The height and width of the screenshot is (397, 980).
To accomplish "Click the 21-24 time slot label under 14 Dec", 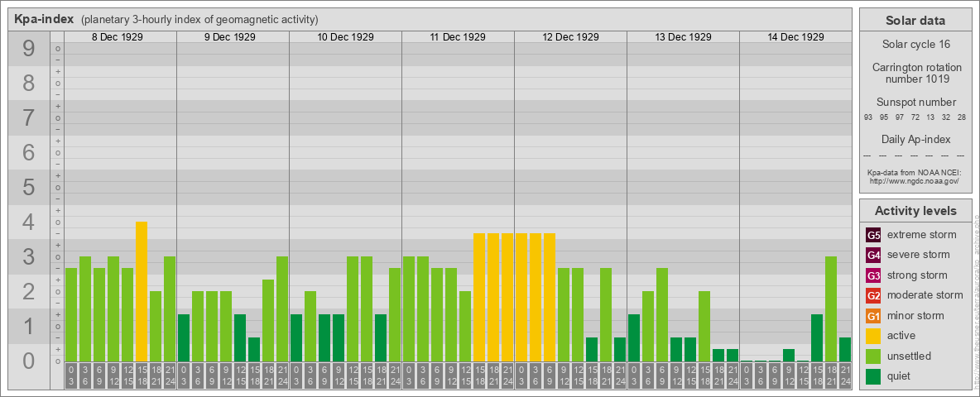I will [x=845, y=375].
